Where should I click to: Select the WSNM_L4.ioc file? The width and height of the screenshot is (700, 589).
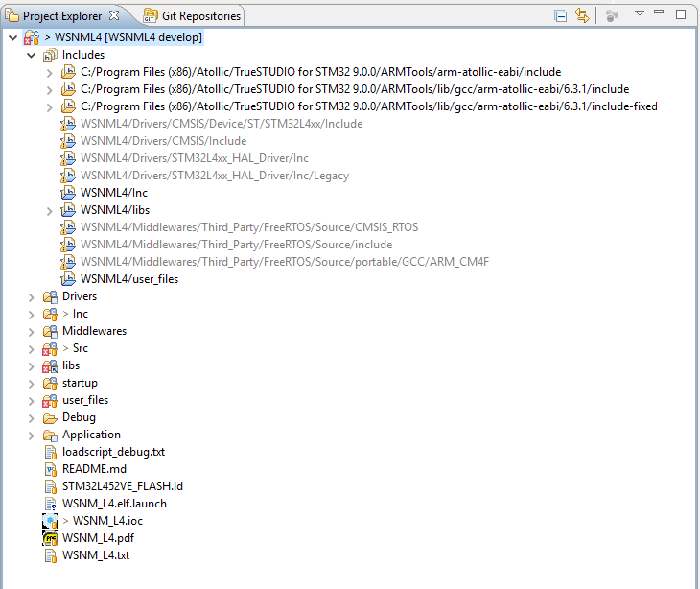click(x=107, y=521)
